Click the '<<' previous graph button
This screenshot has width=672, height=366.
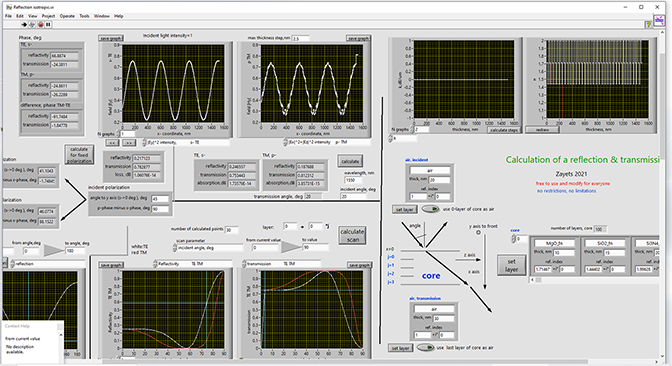(112, 143)
